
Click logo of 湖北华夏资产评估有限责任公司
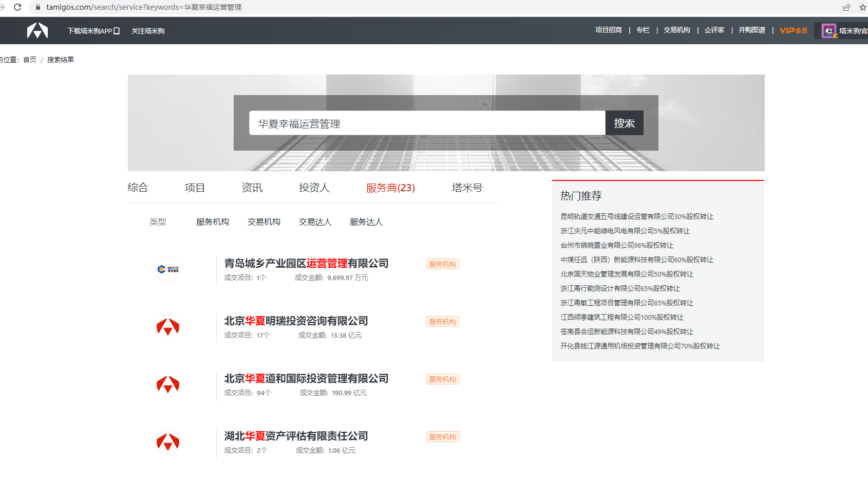pos(168,442)
